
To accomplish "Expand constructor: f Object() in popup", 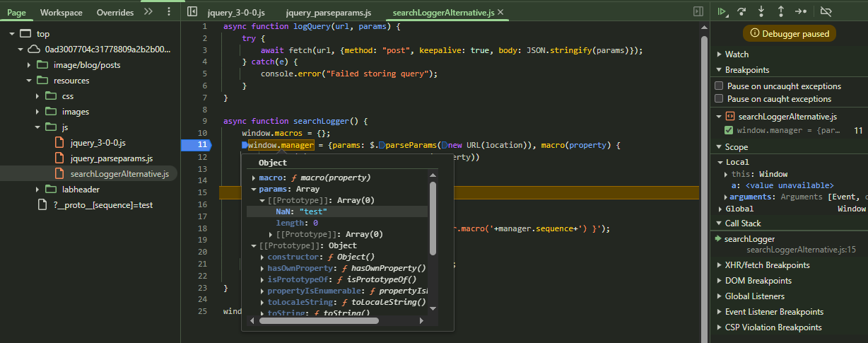I will 263,257.
